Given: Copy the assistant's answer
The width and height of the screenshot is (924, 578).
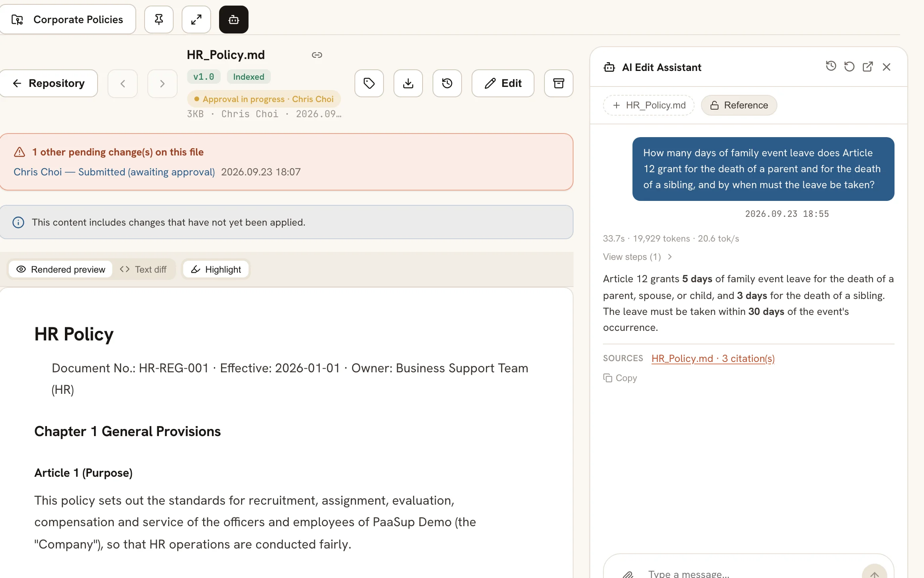Looking at the screenshot, I should click(620, 378).
